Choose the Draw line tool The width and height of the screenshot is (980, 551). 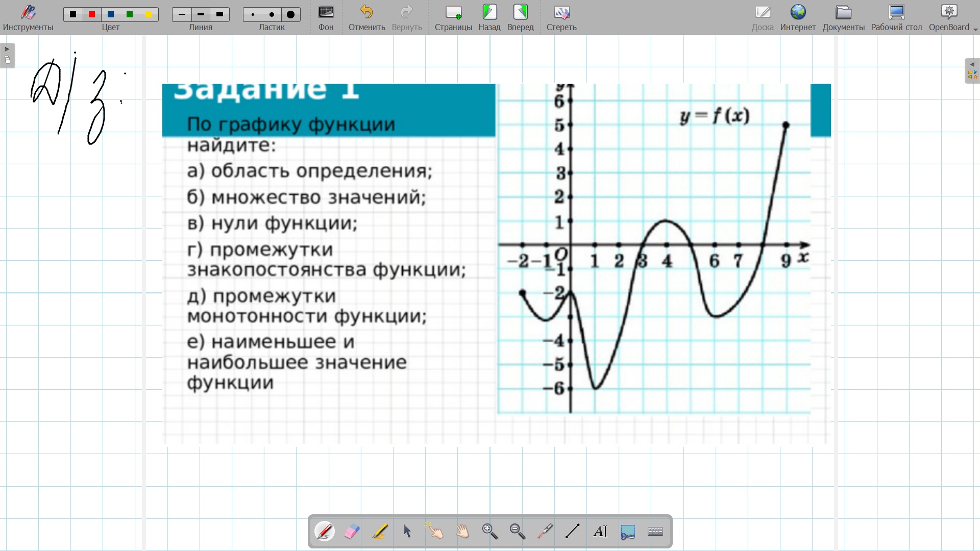coord(573,532)
